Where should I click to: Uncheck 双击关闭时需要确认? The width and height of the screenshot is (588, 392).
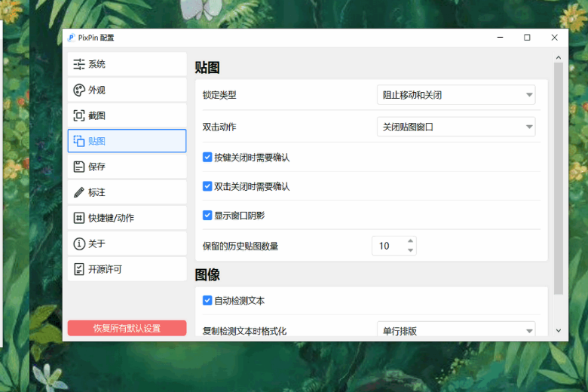pyautogui.click(x=207, y=186)
